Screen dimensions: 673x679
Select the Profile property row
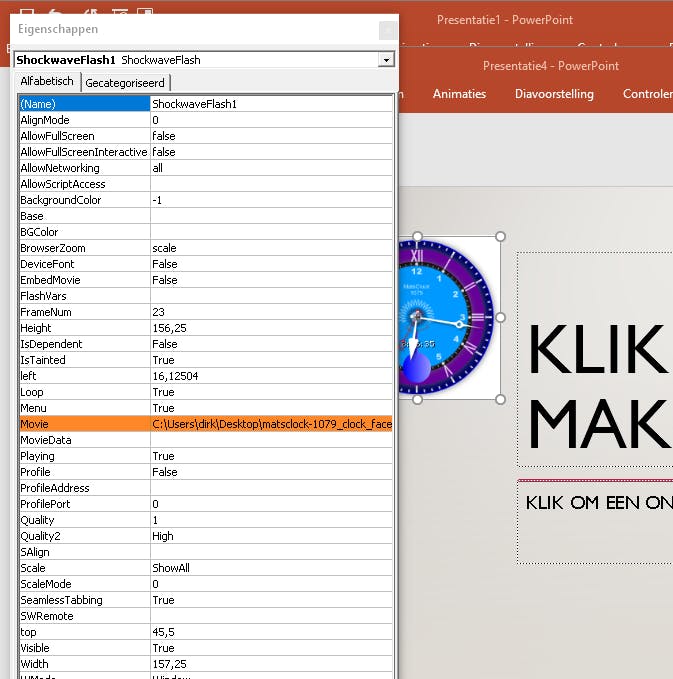[206, 472]
